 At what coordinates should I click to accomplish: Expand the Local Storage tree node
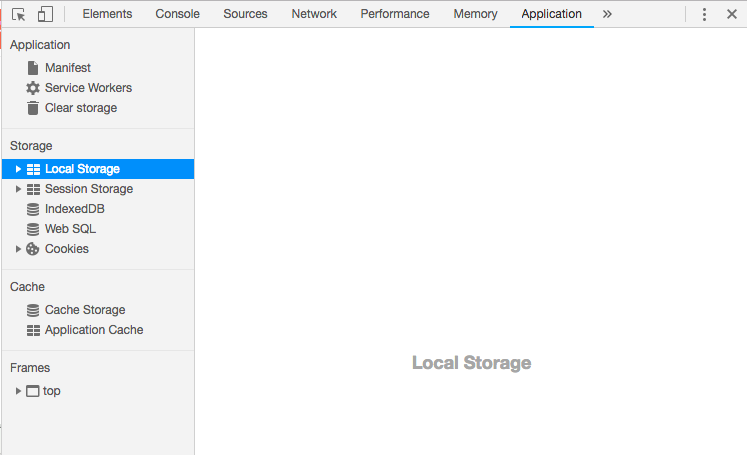(19, 169)
